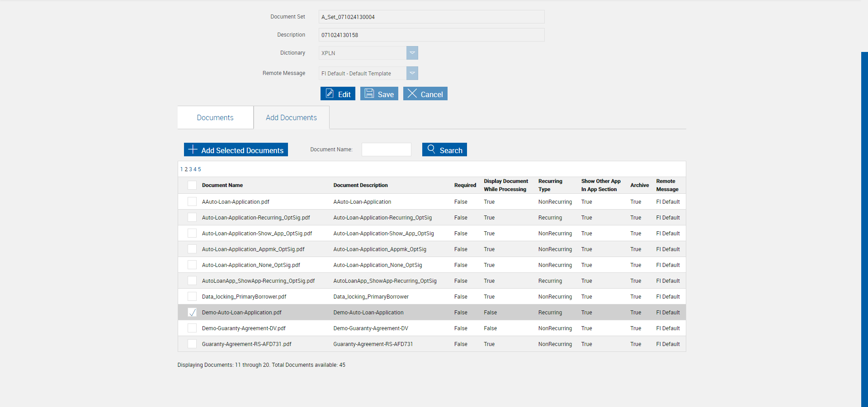Select the Add Documents tab

pos(291,117)
